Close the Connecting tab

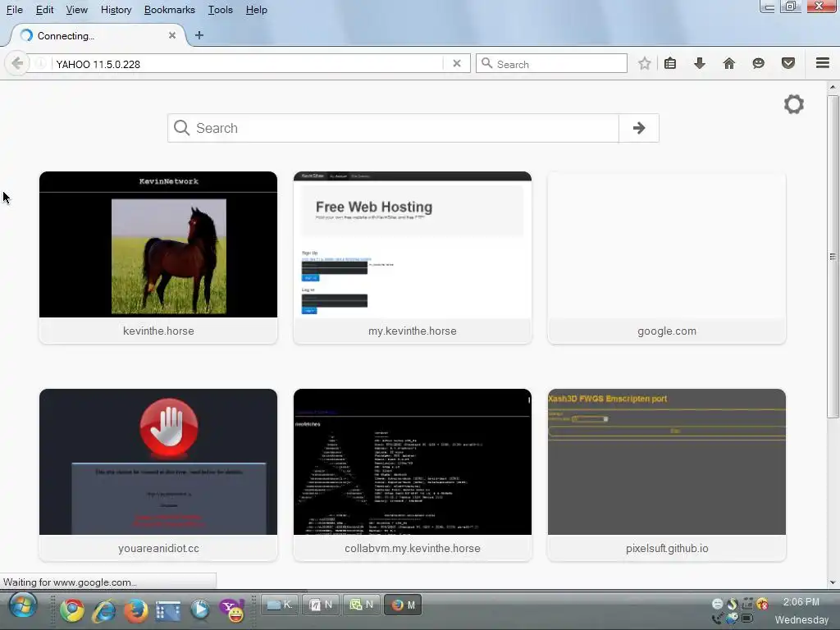point(172,35)
